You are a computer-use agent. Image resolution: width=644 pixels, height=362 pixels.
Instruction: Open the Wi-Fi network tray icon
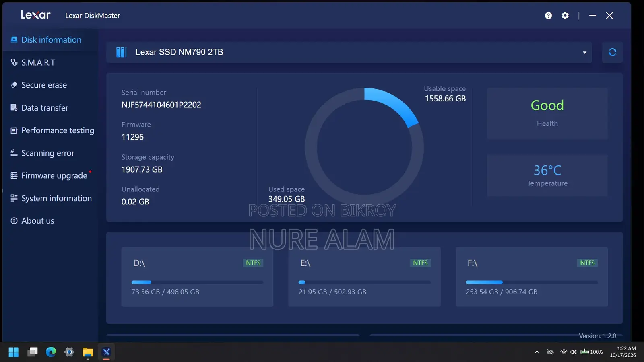(x=563, y=352)
